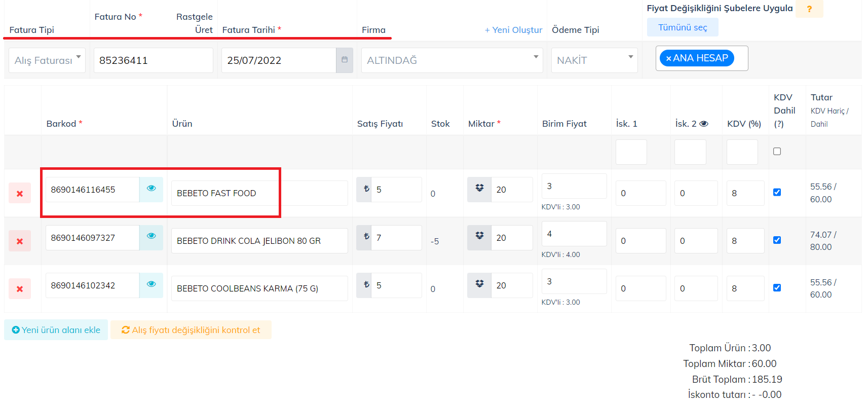The height and width of the screenshot is (403, 868).
Task: Click sale price field of BEBETO FAST FOOD
Action: click(396, 189)
